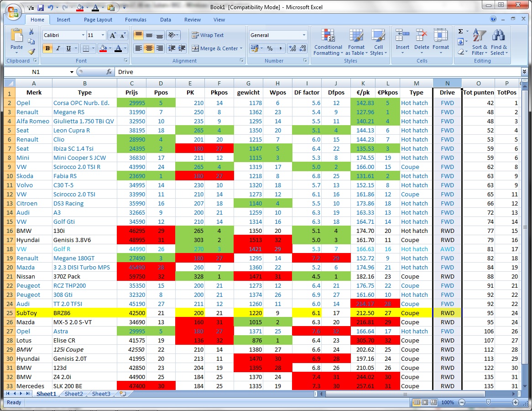Click zoom slider handle
The height and width of the screenshot is (411, 532).
click(x=488, y=402)
